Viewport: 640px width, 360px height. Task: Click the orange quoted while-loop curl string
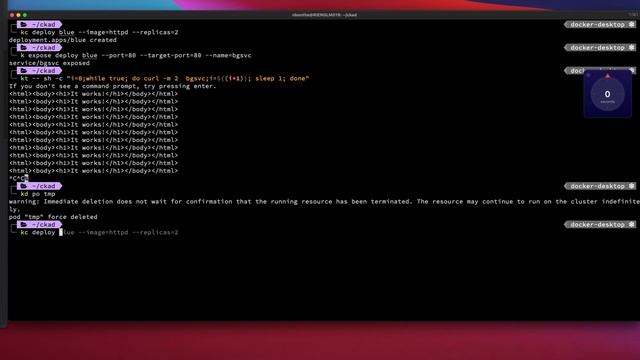tap(188, 78)
